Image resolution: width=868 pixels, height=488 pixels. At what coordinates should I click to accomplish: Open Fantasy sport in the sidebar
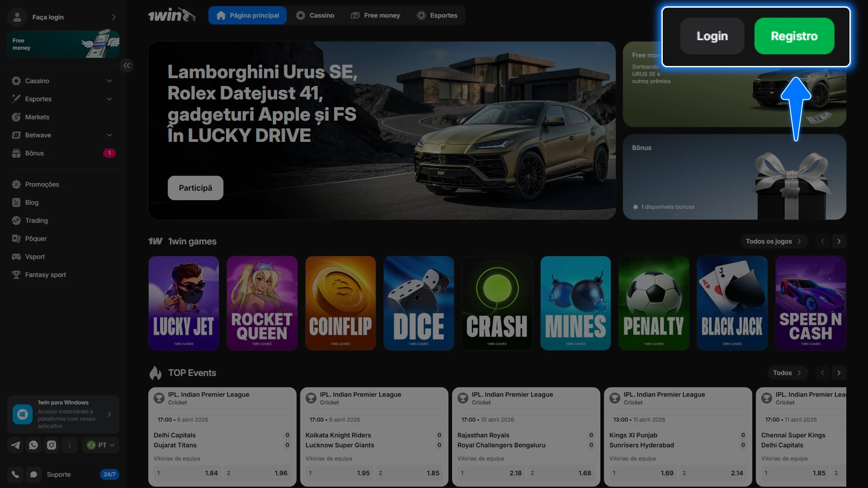63,275
